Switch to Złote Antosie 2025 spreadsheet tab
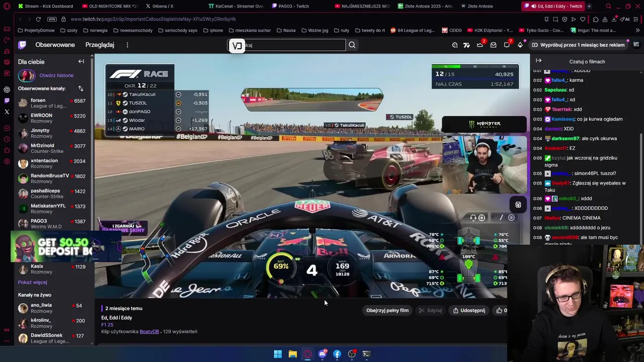 (x=425, y=6)
